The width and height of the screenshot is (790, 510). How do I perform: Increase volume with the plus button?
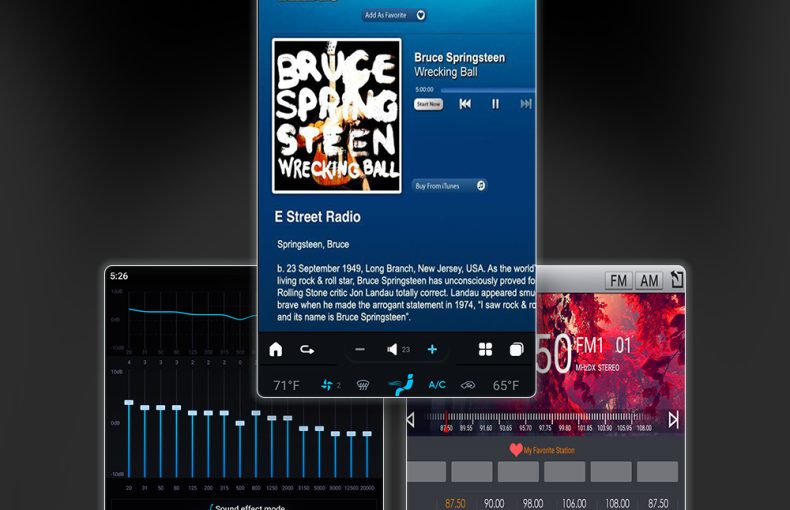point(432,349)
